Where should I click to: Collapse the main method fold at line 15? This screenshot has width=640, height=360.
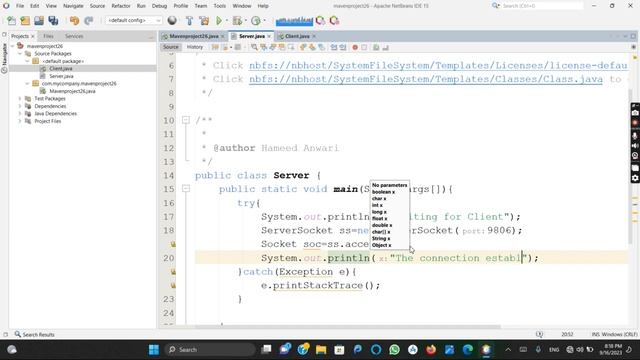(186, 189)
